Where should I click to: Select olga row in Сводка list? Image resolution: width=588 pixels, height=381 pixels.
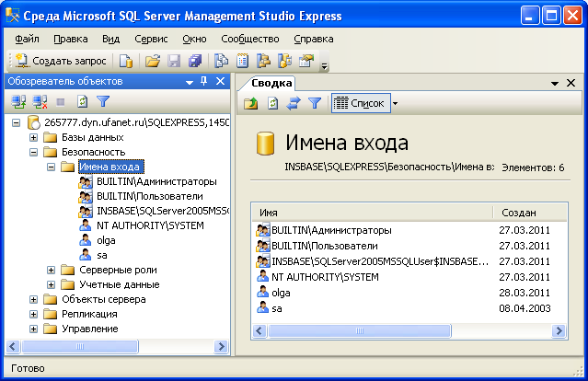pos(409,293)
